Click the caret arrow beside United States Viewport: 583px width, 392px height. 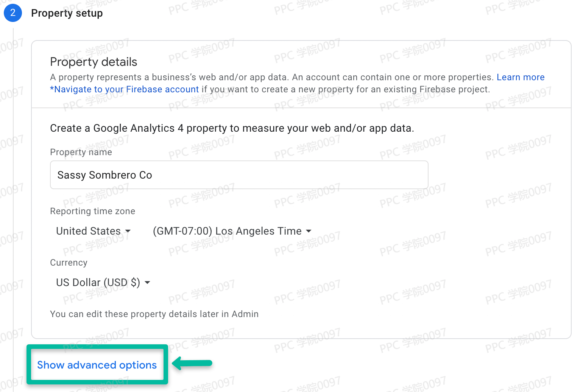(x=128, y=231)
